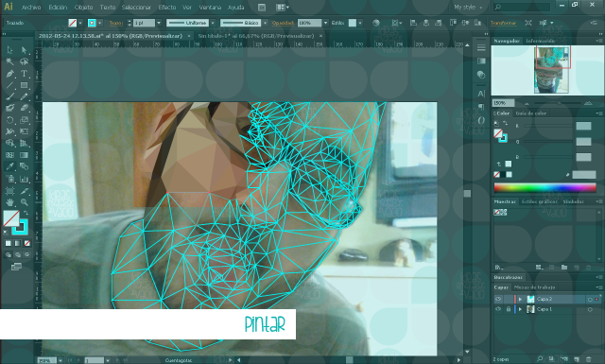Select the Width tool

click(x=9, y=131)
